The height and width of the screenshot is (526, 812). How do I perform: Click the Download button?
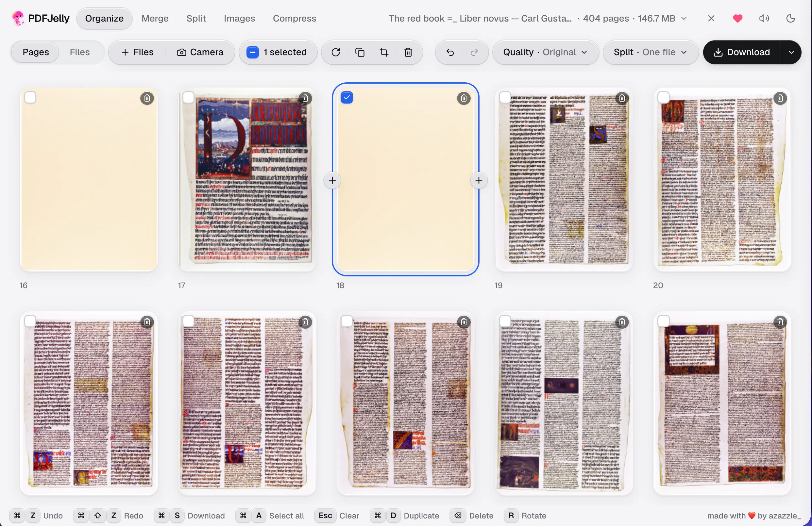click(x=742, y=52)
